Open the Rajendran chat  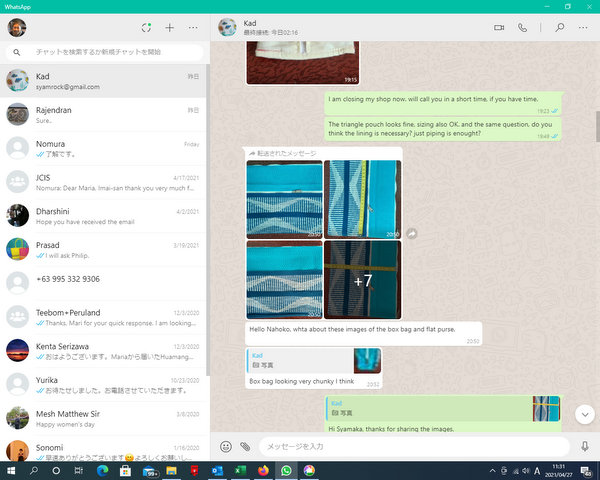click(x=103, y=114)
